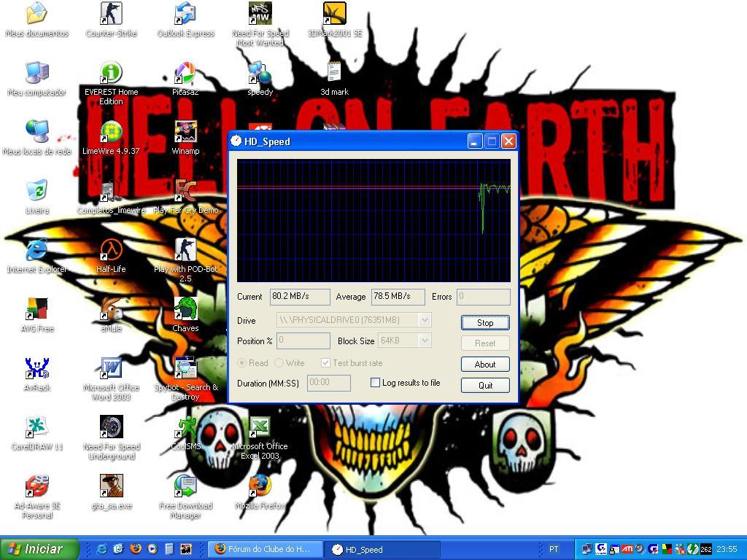Click the transfer-speed graph in HD_Speed

(373, 220)
